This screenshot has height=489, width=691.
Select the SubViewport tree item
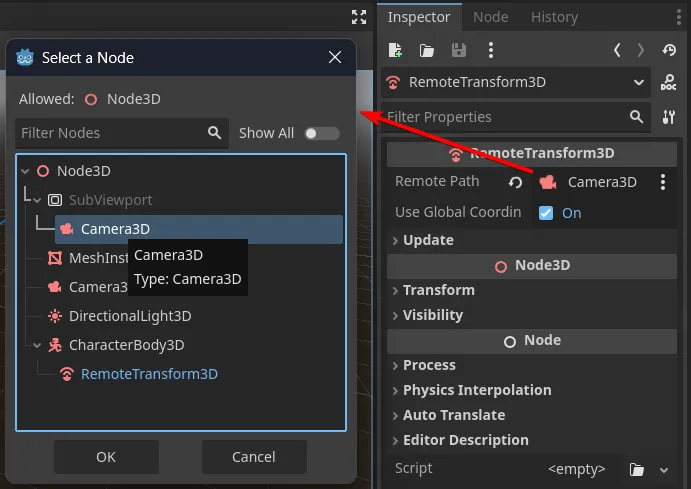point(111,200)
